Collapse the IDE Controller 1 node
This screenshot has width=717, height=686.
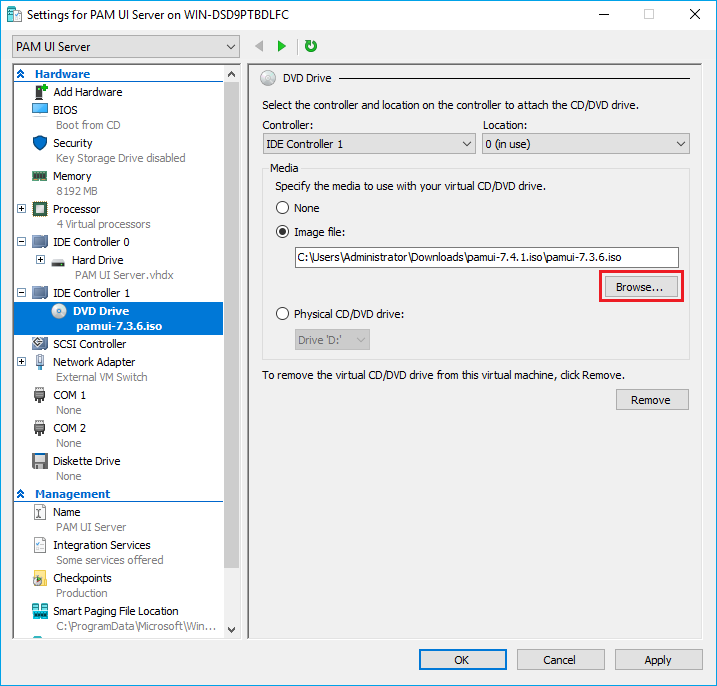tap(21, 293)
